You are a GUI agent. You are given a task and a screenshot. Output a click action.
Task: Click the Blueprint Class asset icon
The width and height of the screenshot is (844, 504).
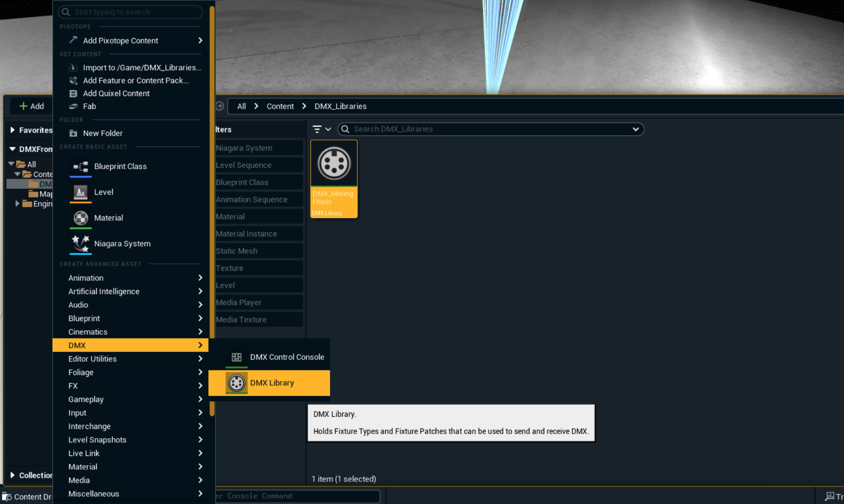coord(81,166)
